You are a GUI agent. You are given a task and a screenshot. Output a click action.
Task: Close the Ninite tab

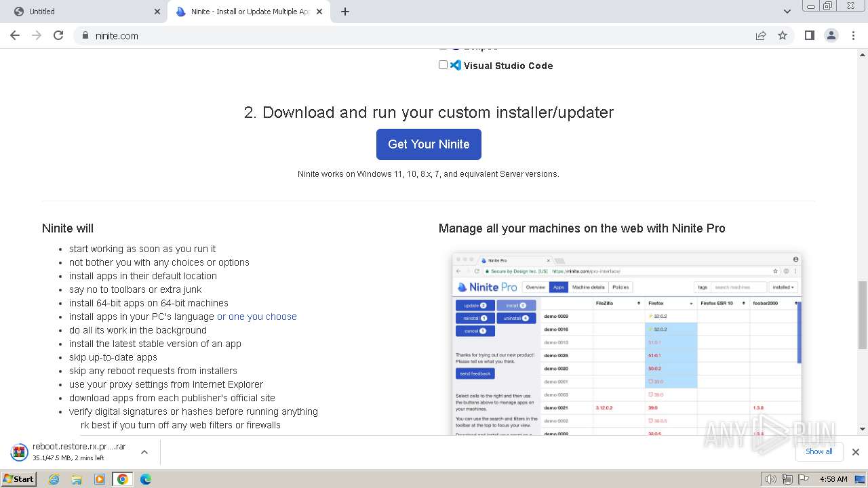coord(321,12)
